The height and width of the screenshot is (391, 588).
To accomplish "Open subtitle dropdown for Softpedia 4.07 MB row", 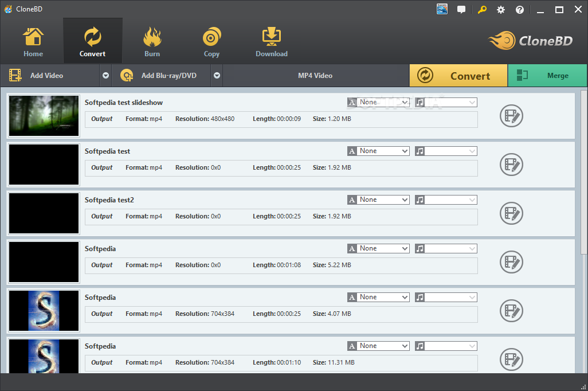I will [378, 297].
